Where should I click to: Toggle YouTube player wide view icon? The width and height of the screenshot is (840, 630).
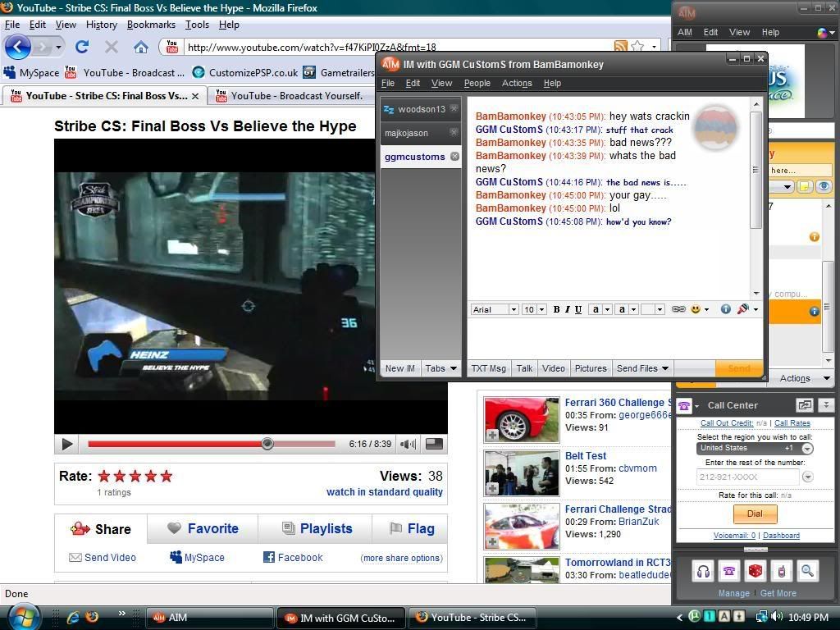point(434,444)
